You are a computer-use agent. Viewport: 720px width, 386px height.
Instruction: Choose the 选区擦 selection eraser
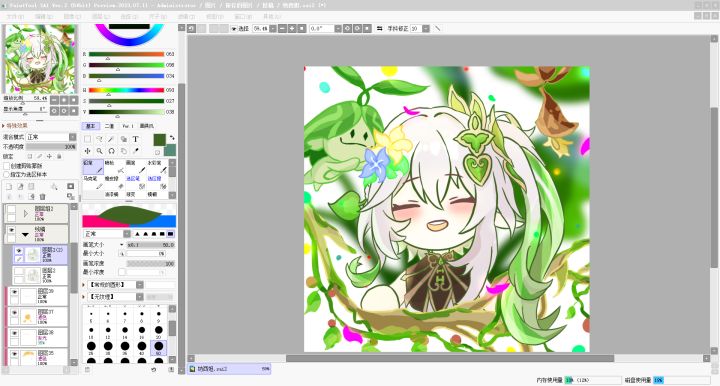[158, 183]
